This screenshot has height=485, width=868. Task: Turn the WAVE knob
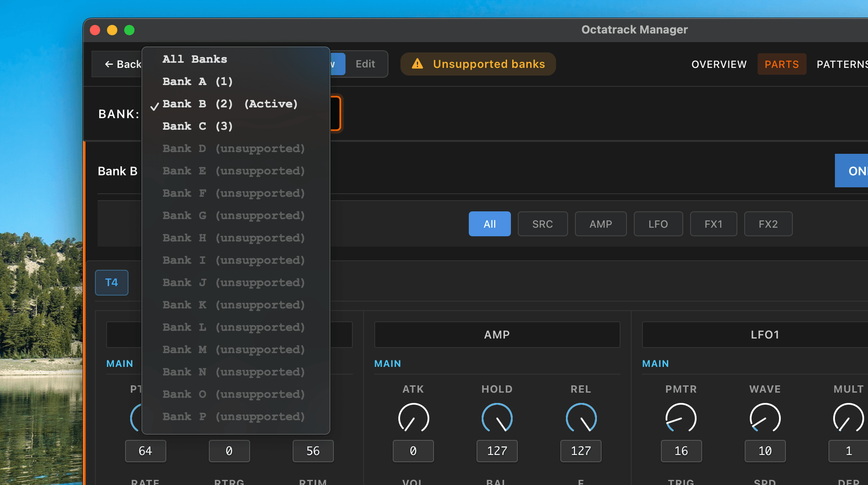coord(764,418)
